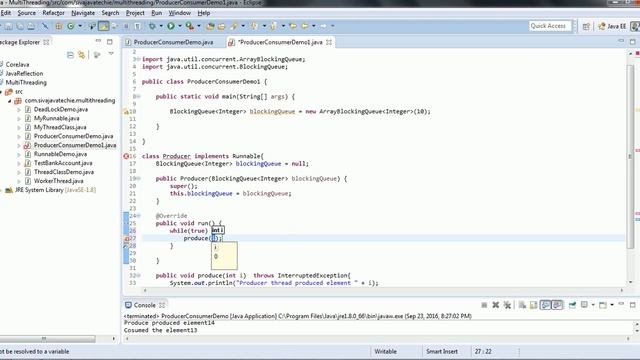
Task: Select the Java EE perspective button
Action: [x=611, y=26]
